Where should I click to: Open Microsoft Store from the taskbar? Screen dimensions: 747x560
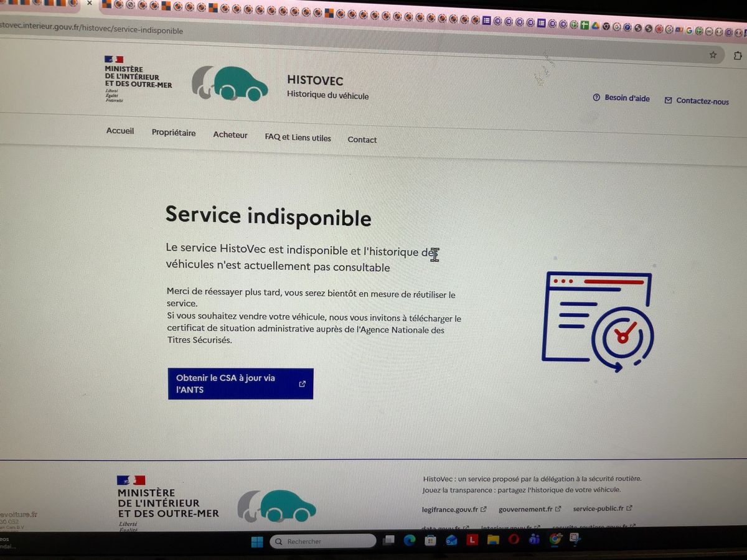pos(431,540)
